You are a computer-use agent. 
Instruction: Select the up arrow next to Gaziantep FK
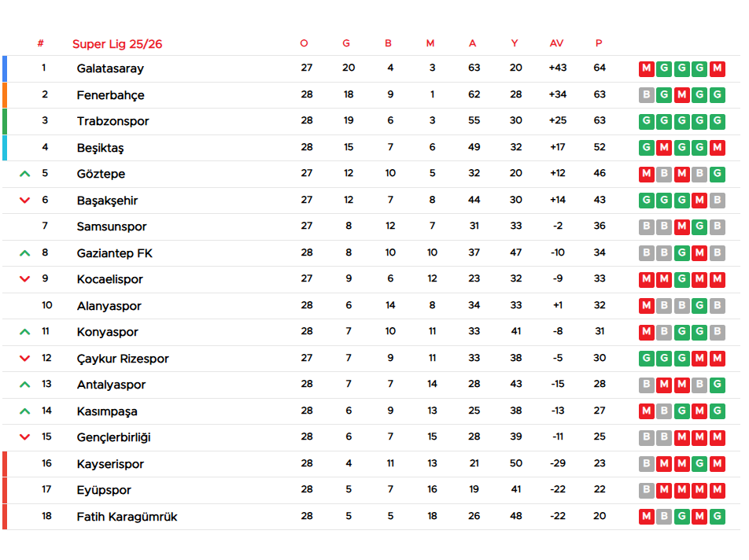click(24, 253)
